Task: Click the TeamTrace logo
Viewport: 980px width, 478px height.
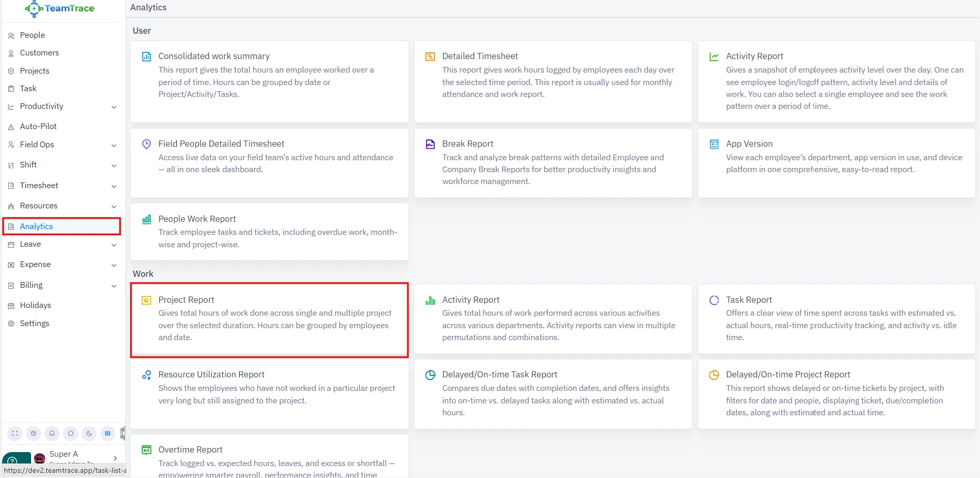Action: 60,9
